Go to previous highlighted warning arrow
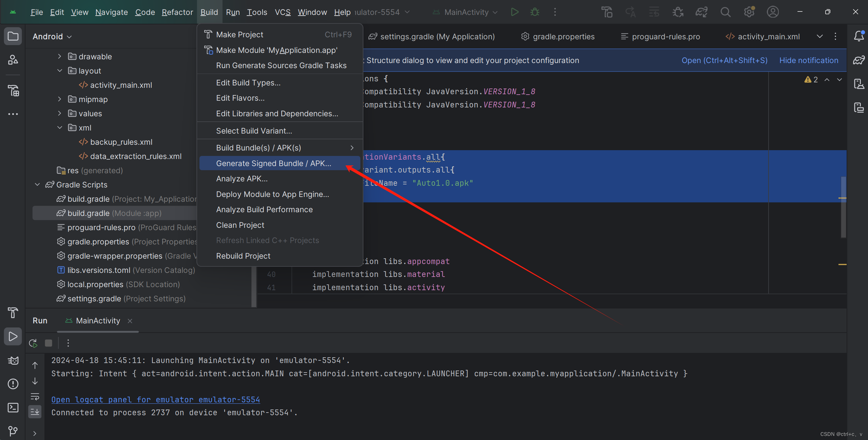Viewport: 868px width, 440px height. pos(827,80)
